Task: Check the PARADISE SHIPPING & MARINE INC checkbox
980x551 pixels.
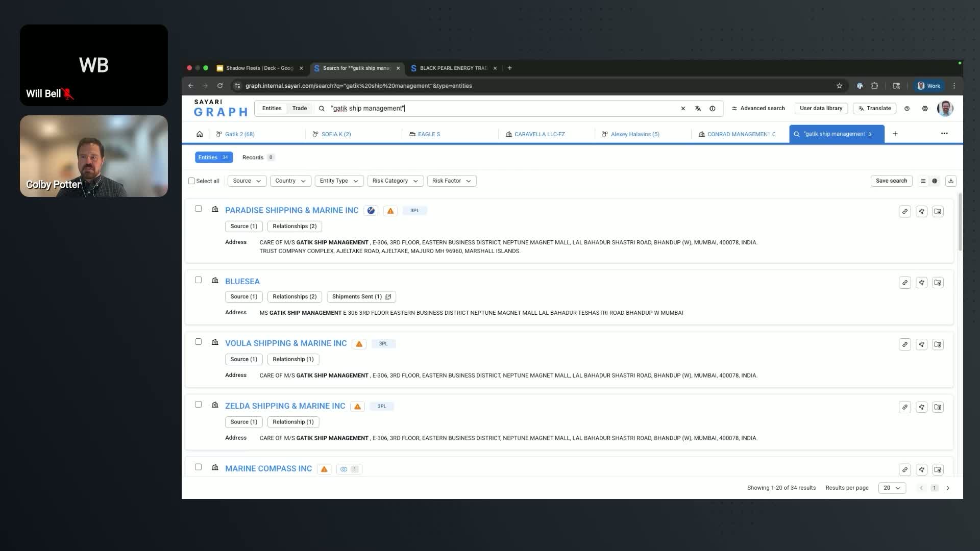Action: point(199,209)
